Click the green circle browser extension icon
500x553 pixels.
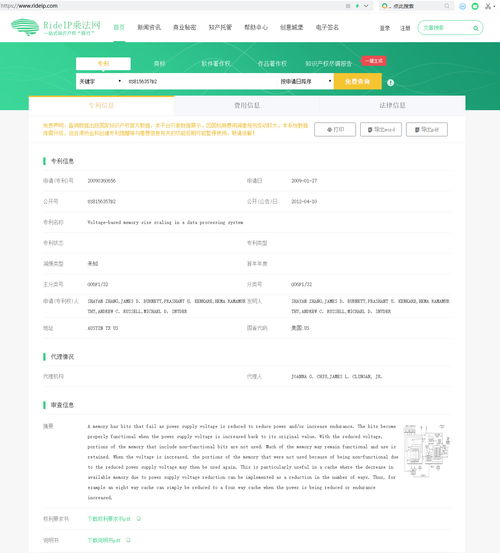pyautogui.click(x=475, y=6)
